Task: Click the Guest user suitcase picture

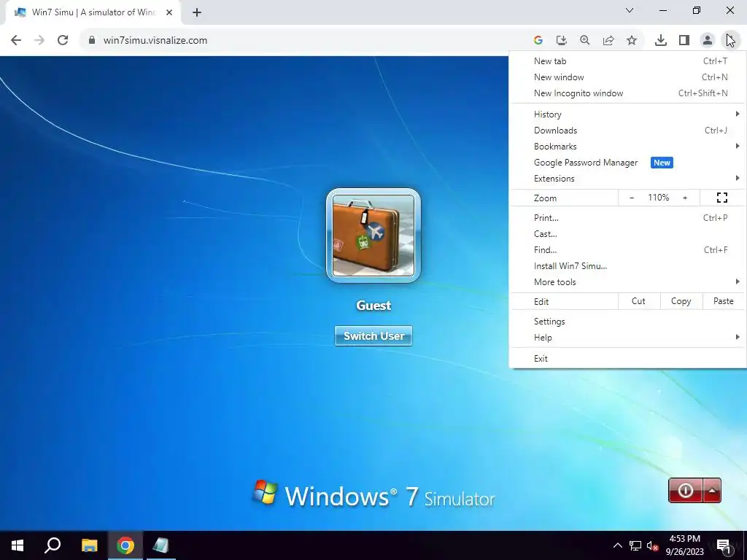Action: click(373, 236)
